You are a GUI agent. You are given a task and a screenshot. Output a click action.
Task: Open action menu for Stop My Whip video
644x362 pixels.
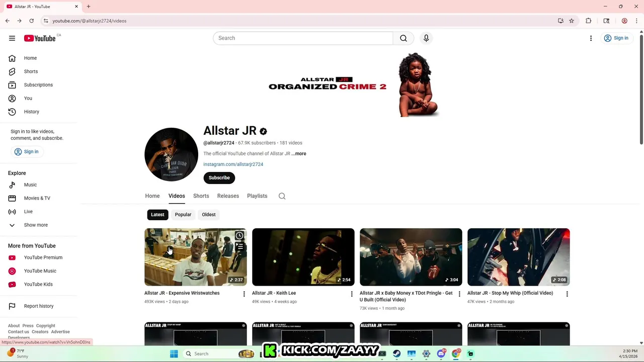point(567,294)
